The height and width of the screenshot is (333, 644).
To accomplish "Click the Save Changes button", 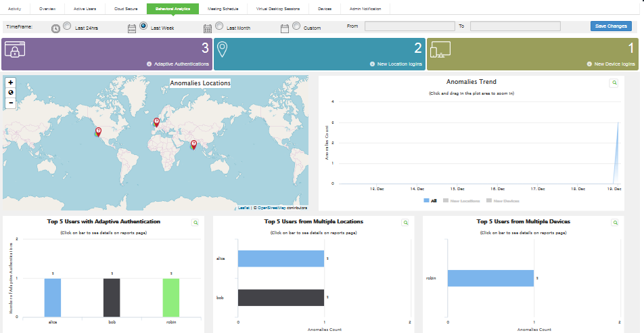I will tap(611, 26).
